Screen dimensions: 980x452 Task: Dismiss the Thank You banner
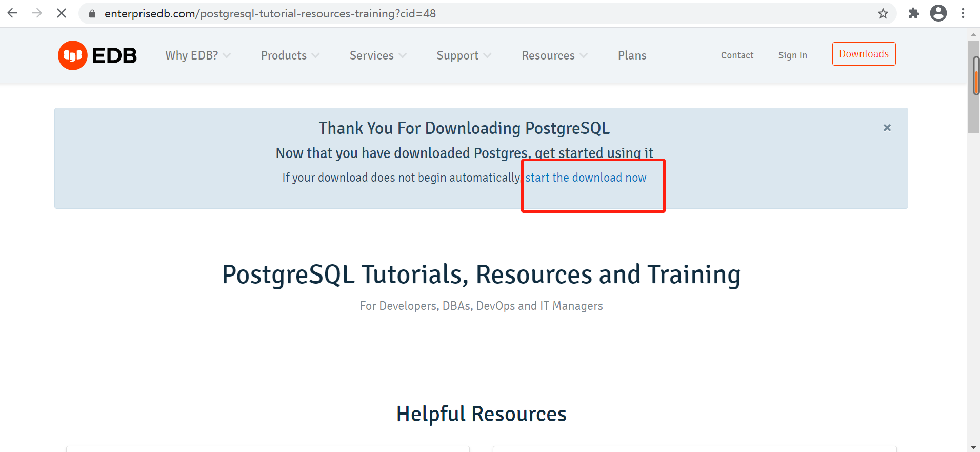coord(887,128)
